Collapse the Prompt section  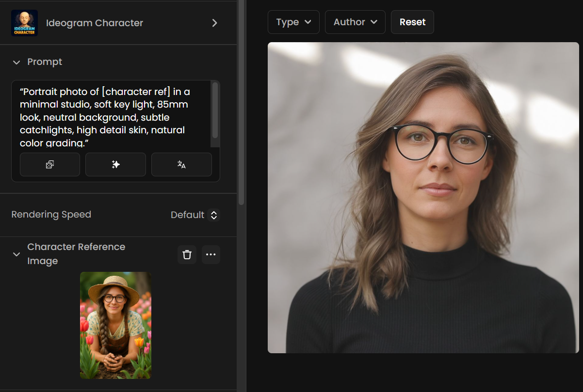pos(16,63)
